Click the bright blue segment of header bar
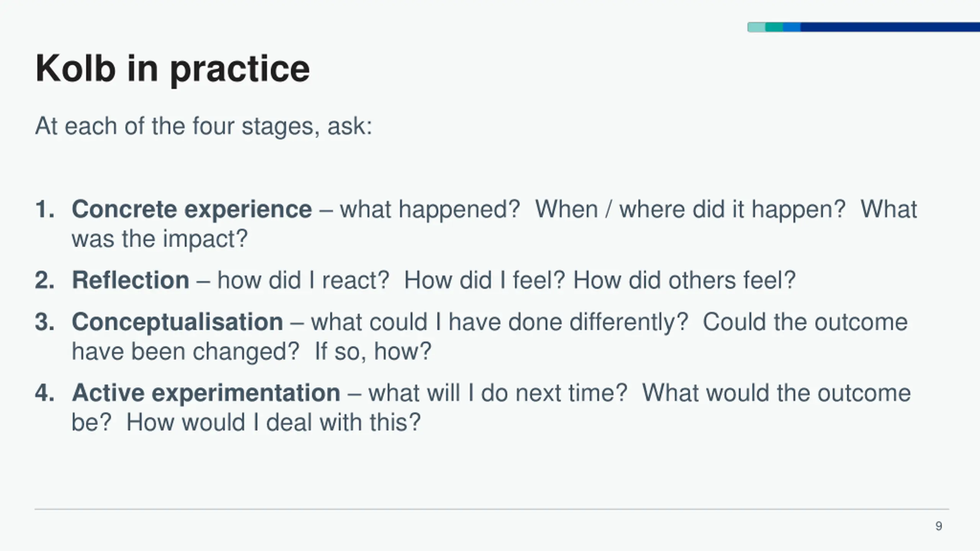Screen dimensions: 980x551 [792, 27]
